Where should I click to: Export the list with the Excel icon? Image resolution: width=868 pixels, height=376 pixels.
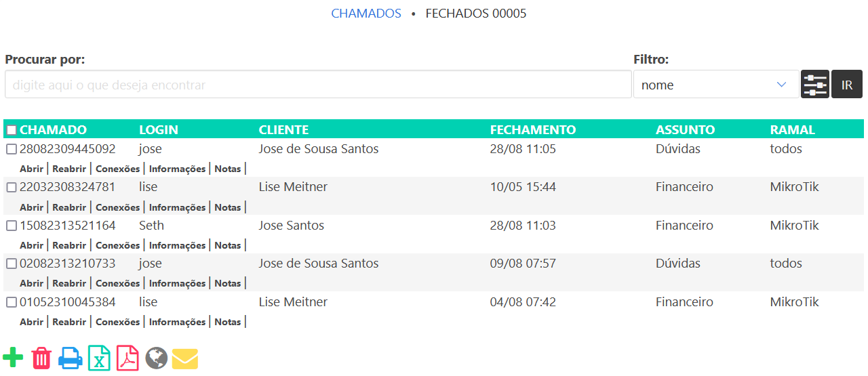tap(99, 358)
